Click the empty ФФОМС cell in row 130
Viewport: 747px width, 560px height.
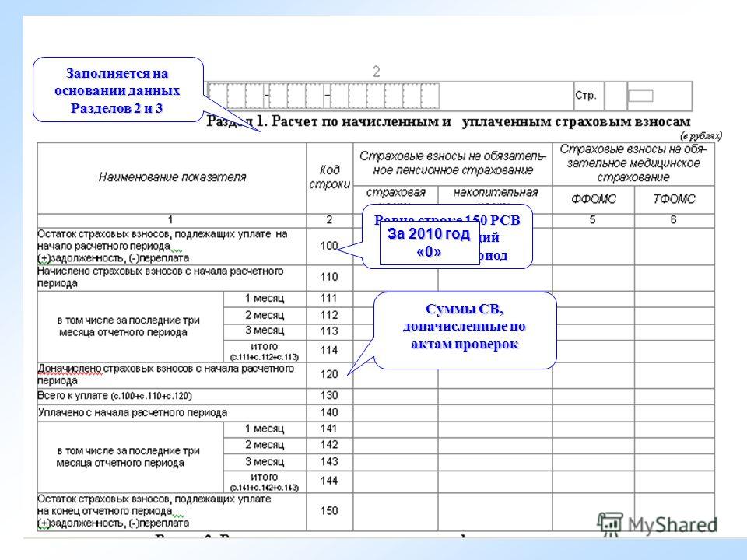(594, 396)
